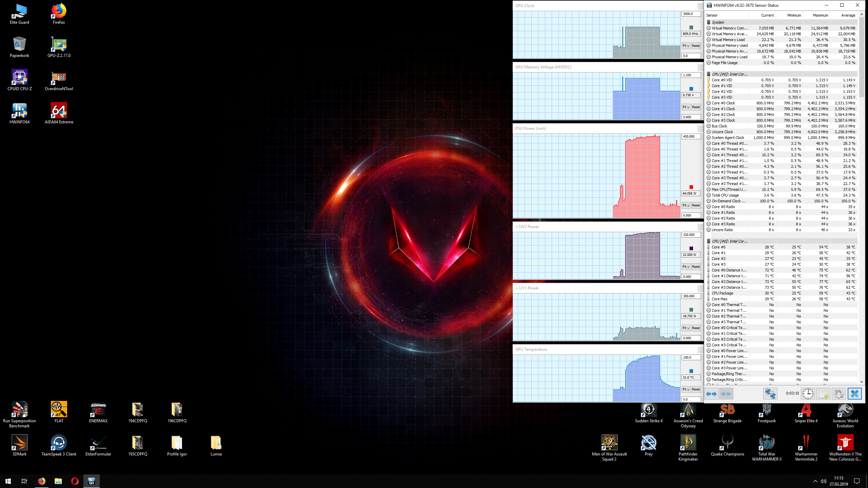Select the System sensor group row
868x488 pixels.
click(x=782, y=22)
